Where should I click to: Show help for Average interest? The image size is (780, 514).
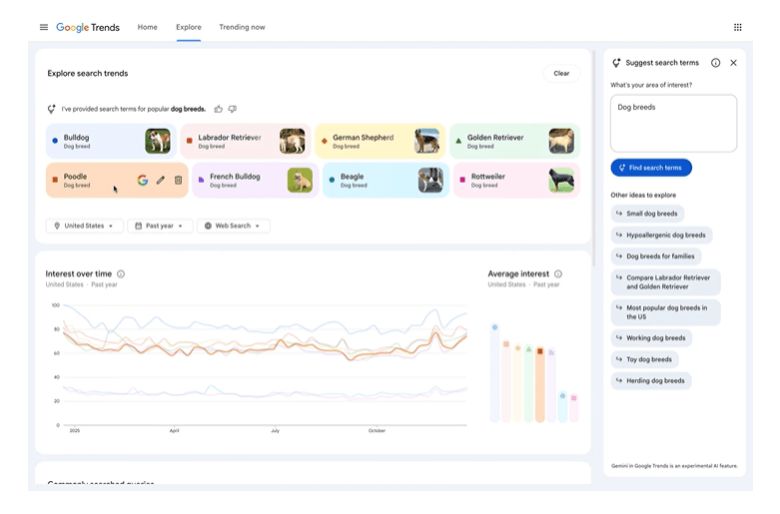point(558,274)
